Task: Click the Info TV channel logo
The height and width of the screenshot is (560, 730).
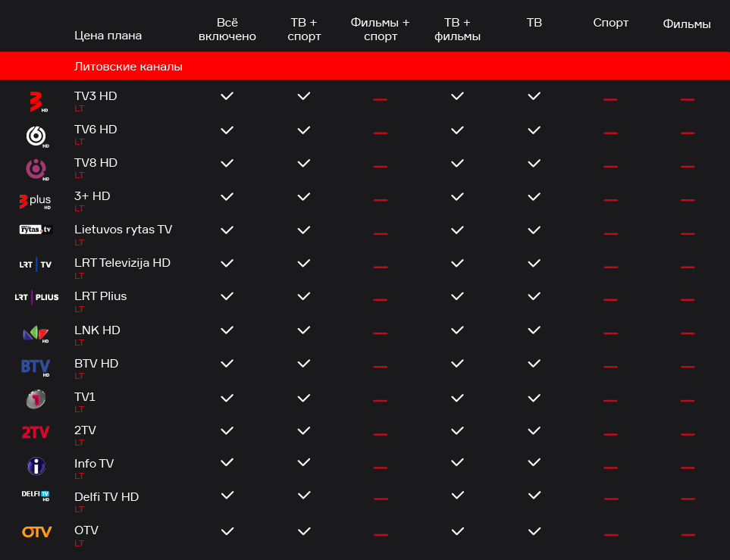Action: (x=36, y=466)
